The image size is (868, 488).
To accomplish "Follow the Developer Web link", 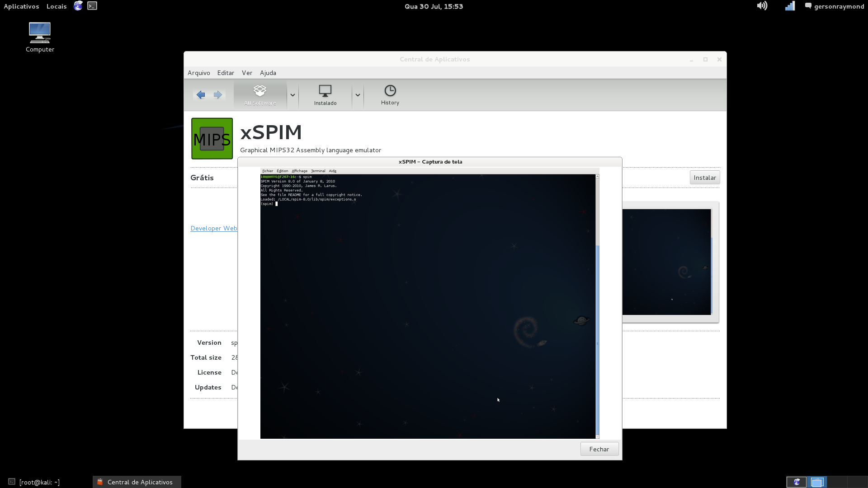I will (214, 228).
